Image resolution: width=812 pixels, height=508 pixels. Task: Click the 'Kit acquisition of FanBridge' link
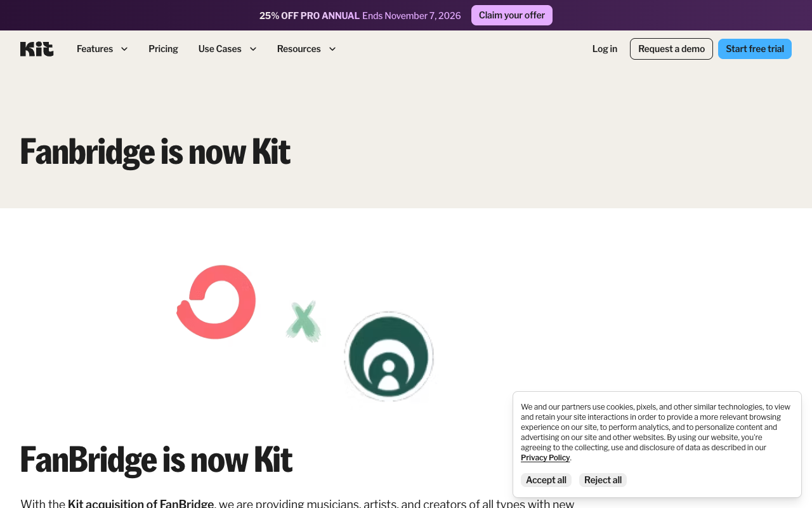click(141, 504)
